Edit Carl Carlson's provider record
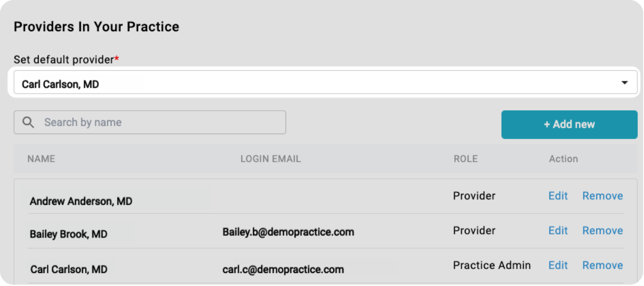Viewport: 644px width, 286px height. pos(558,266)
